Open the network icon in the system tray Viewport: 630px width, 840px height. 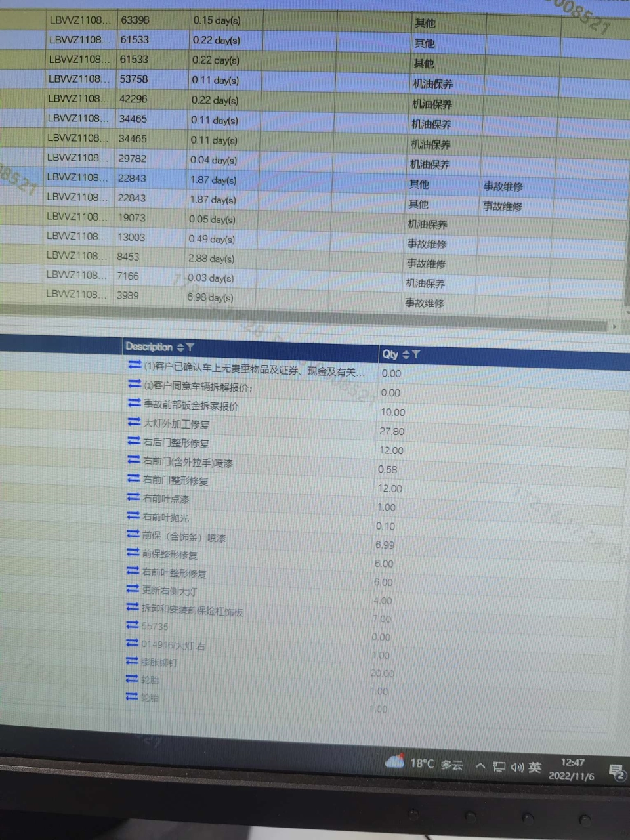pyautogui.click(x=499, y=767)
